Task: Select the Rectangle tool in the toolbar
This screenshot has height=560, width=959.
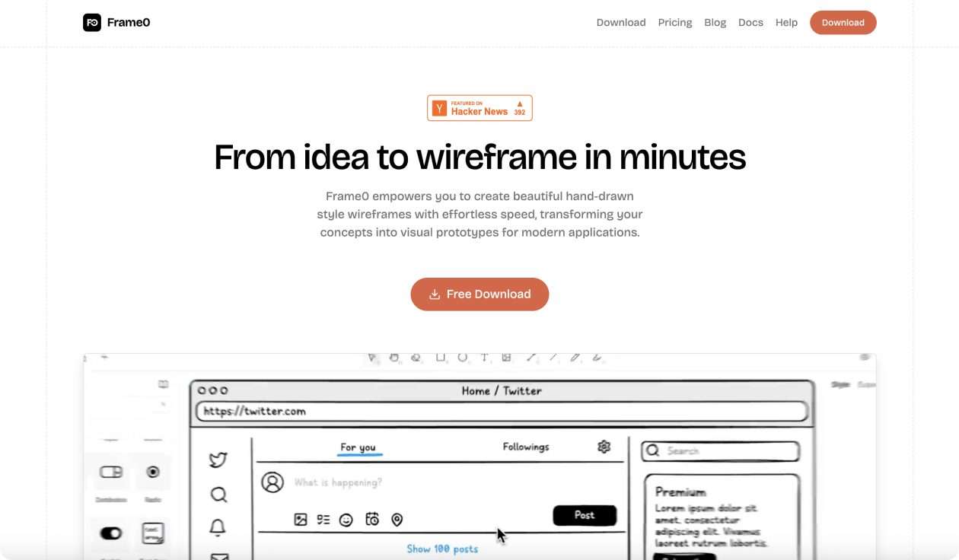Action: 441,357
